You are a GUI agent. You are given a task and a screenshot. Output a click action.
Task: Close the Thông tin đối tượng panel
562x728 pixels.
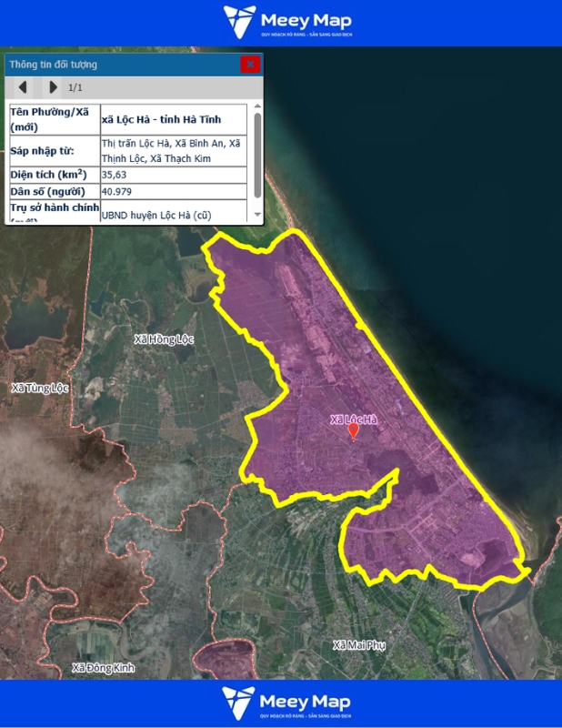[250, 64]
